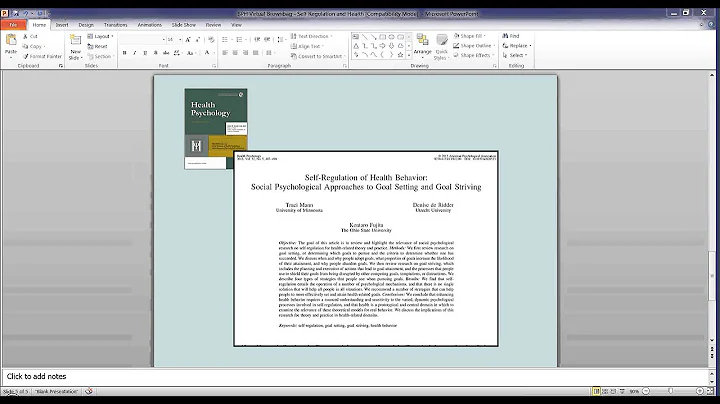720x404 pixels.
Task: Reset the slide with the Reset button
Action: coord(97,46)
